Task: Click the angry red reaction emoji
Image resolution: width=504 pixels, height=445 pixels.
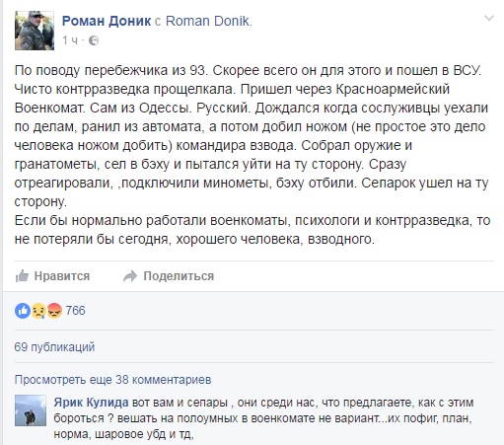Action: tap(54, 311)
